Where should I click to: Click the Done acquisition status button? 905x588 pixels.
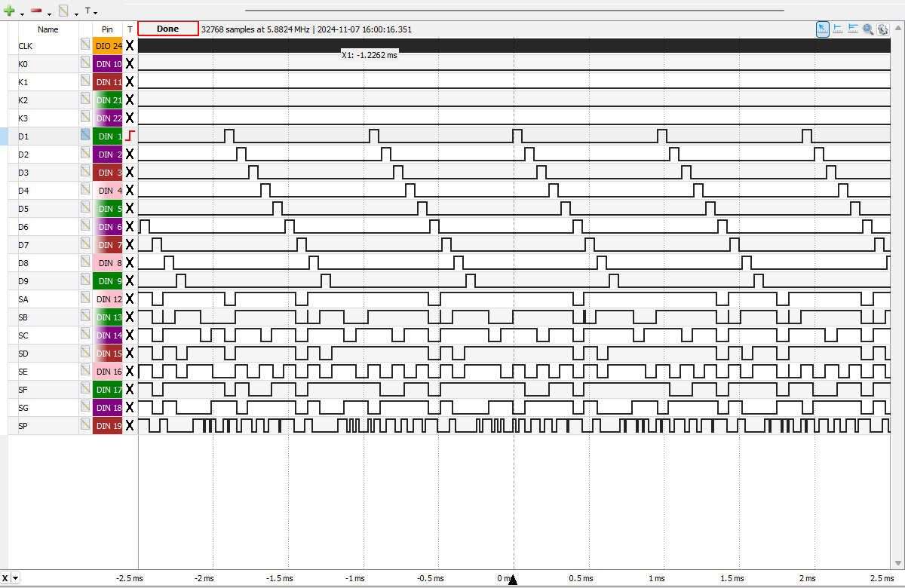click(168, 29)
